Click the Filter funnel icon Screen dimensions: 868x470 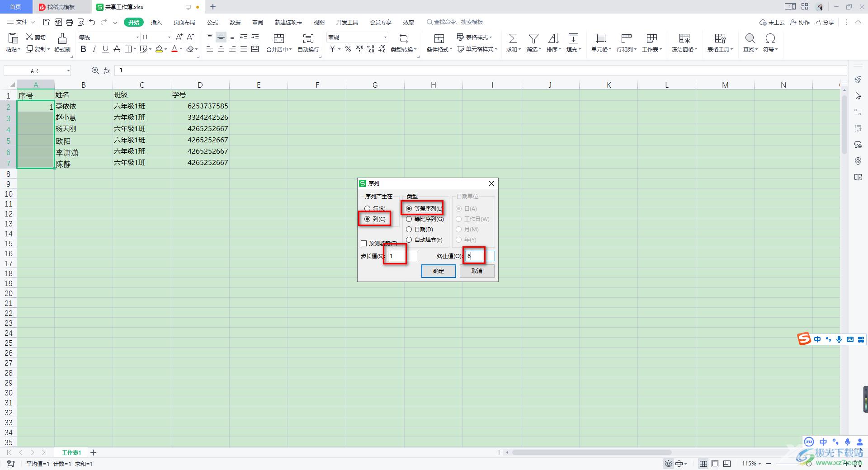(x=533, y=38)
